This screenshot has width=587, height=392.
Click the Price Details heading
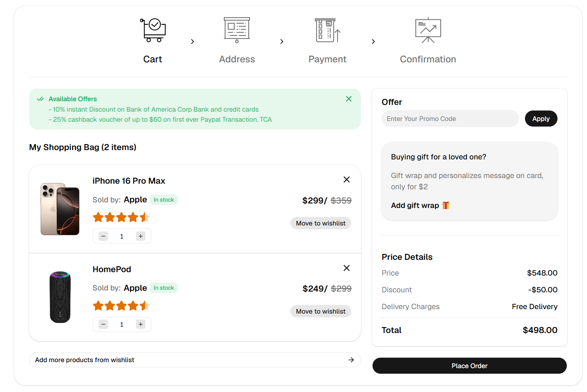407,257
